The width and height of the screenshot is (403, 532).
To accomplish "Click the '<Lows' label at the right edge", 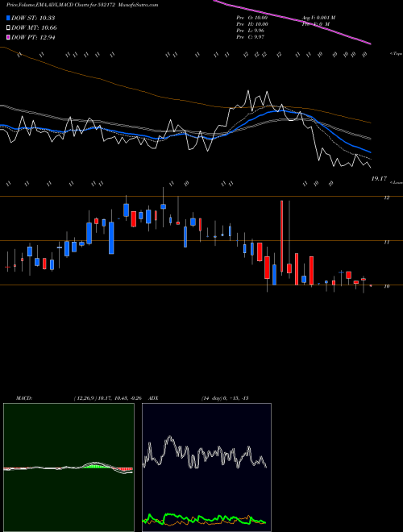I will click(x=397, y=182).
